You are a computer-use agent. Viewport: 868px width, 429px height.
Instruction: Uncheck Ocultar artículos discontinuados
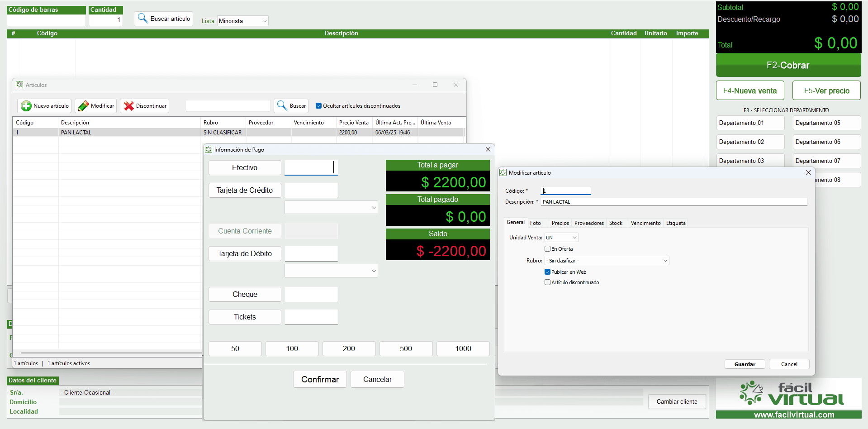318,106
